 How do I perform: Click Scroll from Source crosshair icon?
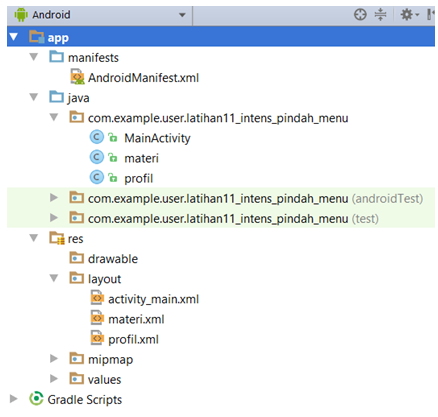pyautogui.click(x=360, y=15)
